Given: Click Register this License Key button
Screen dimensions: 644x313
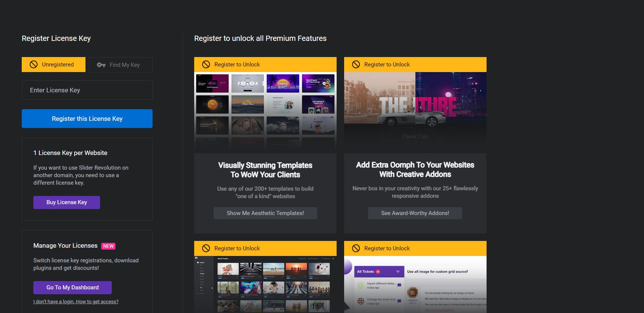Looking at the screenshot, I should (x=87, y=119).
